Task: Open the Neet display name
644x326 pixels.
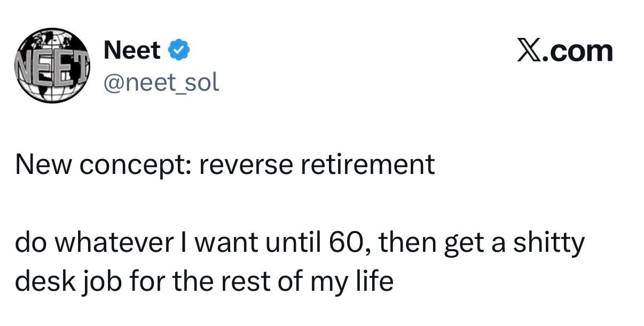Action: click(132, 51)
